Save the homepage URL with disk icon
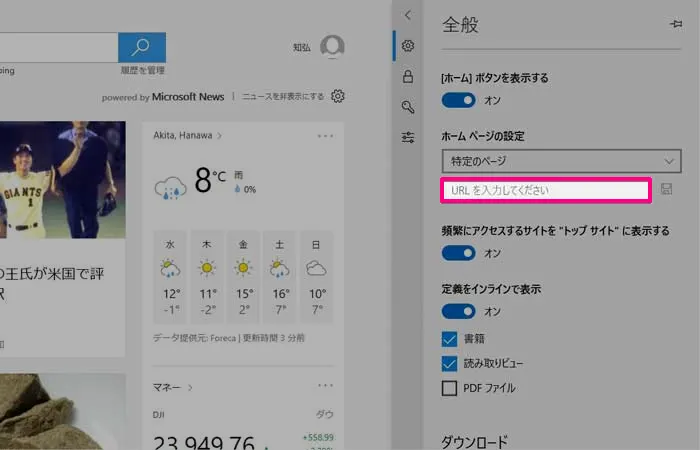This screenshot has height=450, width=700. coord(667,189)
